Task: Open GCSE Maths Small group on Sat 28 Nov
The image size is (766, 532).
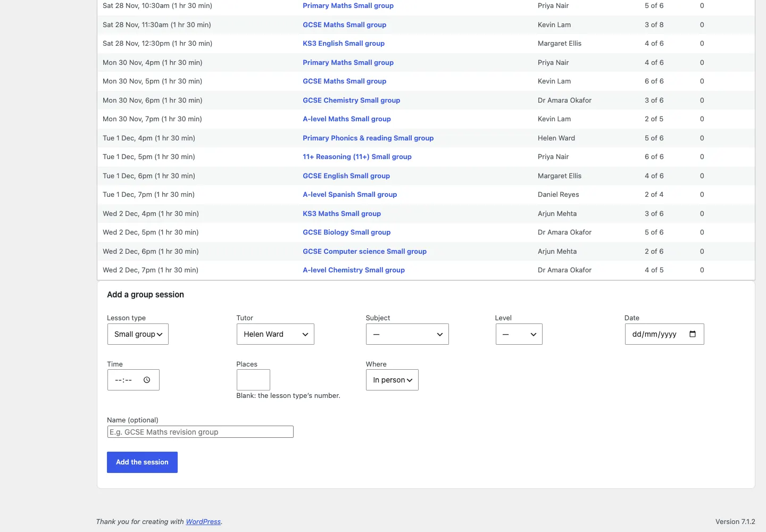Action: point(345,25)
